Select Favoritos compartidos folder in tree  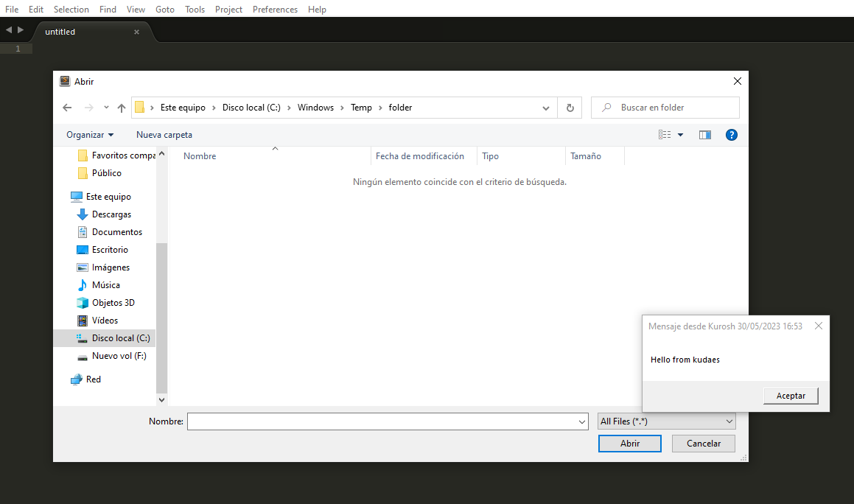pos(117,155)
